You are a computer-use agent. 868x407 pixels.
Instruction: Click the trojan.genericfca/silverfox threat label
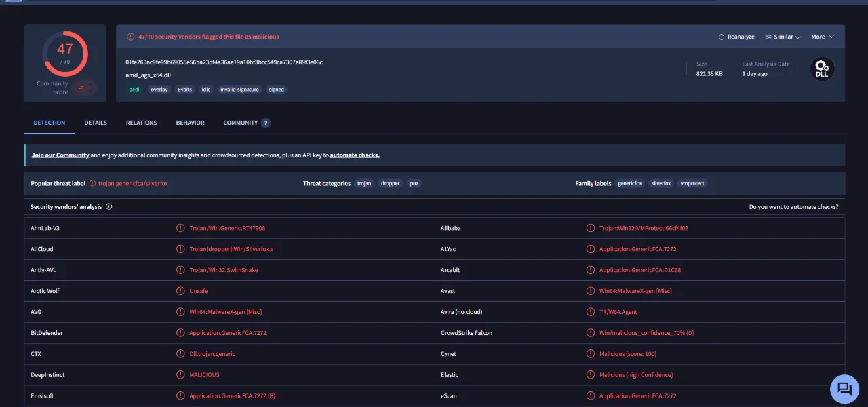133,184
